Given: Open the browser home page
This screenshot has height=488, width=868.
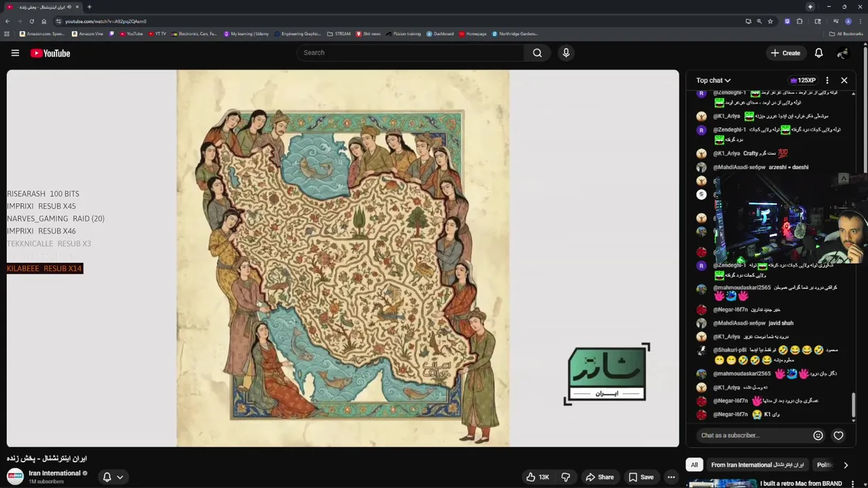Looking at the screenshot, I should point(44,21).
